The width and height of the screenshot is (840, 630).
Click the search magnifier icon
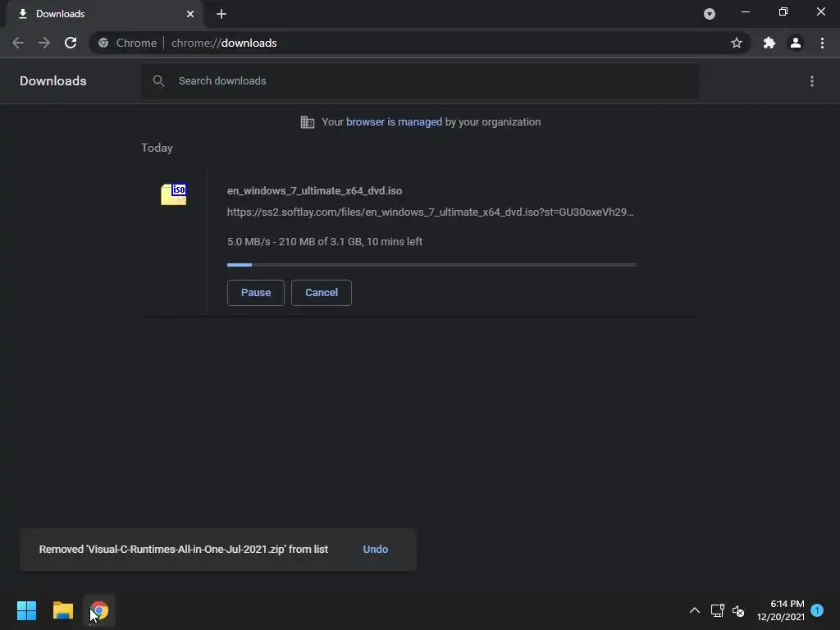click(158, 81)
